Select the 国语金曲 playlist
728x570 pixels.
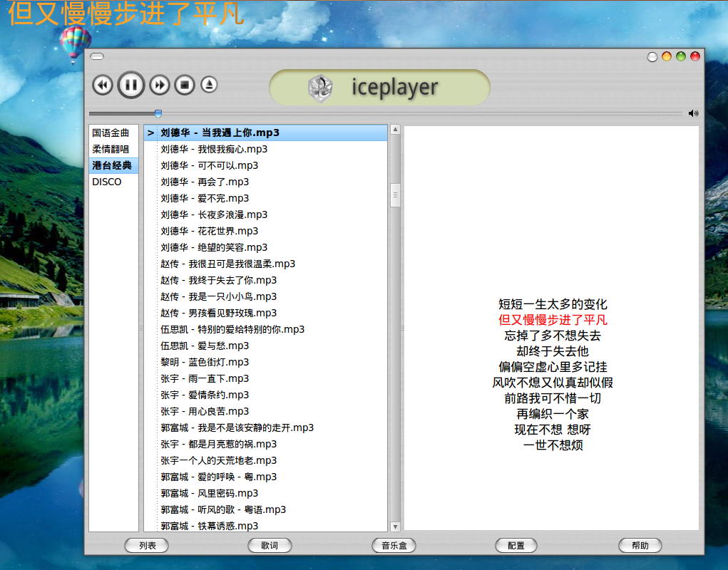click(x=114, y=133)
